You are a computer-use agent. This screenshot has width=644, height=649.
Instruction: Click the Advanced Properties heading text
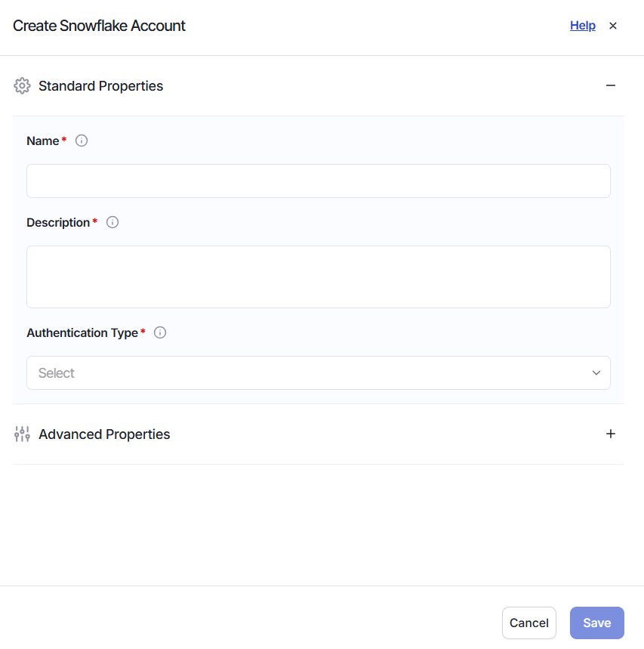tap(104, 434)
